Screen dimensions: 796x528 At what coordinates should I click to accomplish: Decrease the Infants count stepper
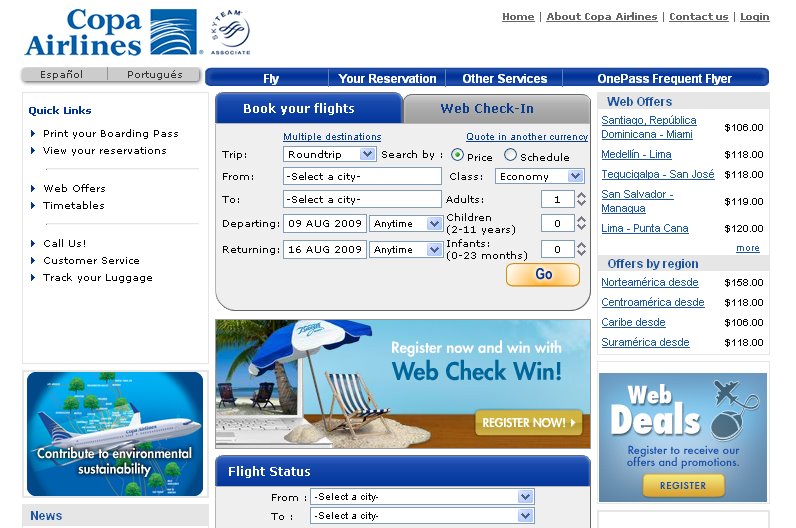coord(581,252)
